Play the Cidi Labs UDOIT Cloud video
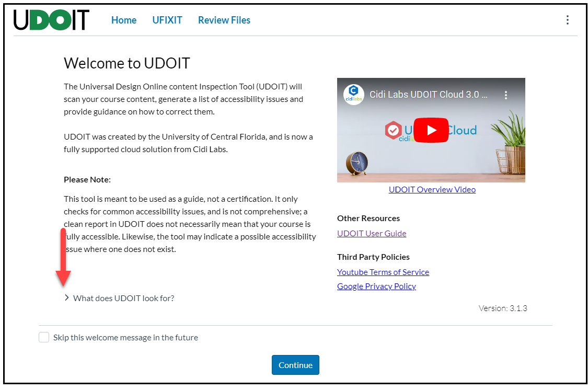588x390 pixels. (431, 130)
